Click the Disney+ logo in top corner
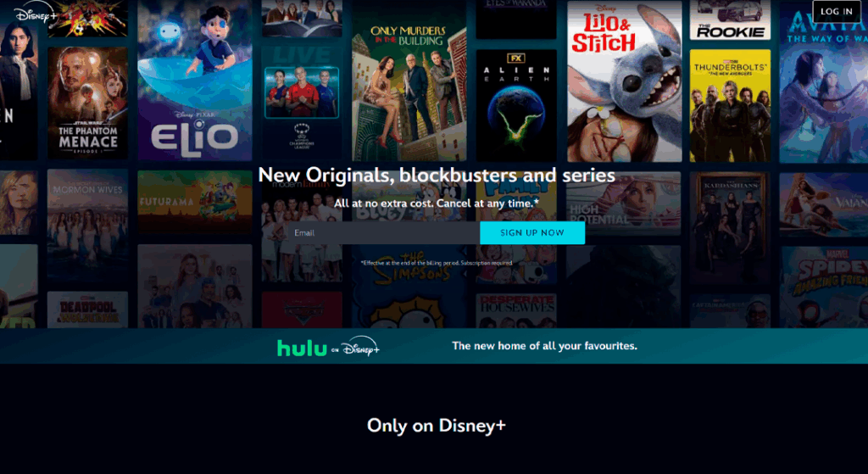Screen dimensions: 868x474 point(36,12)
